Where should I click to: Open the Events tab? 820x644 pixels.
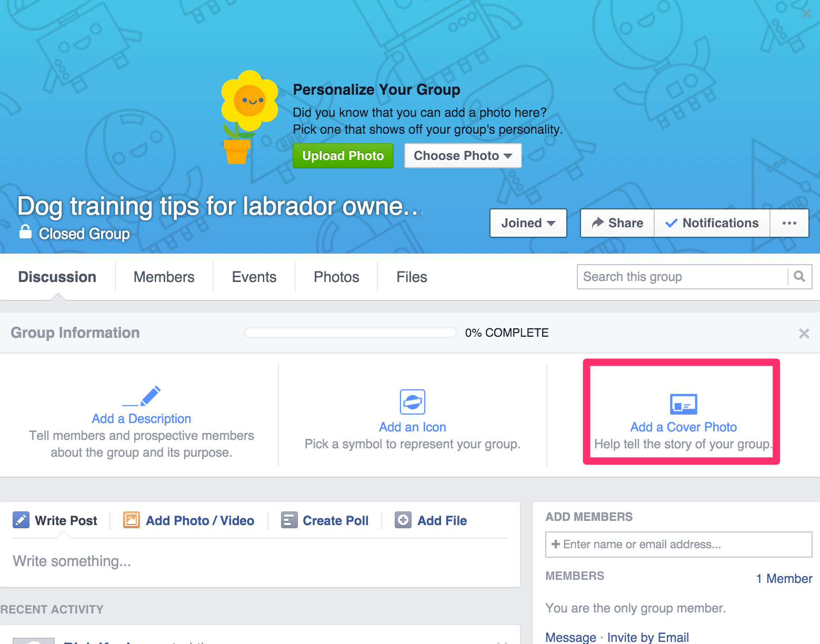(254, 277)
